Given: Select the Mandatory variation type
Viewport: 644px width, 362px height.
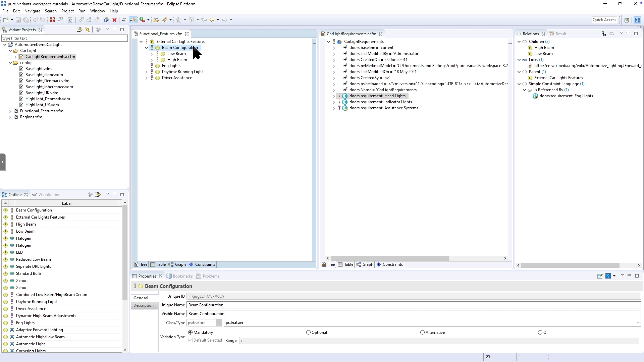Looking at the screenshot, I should tap(191, 333).
